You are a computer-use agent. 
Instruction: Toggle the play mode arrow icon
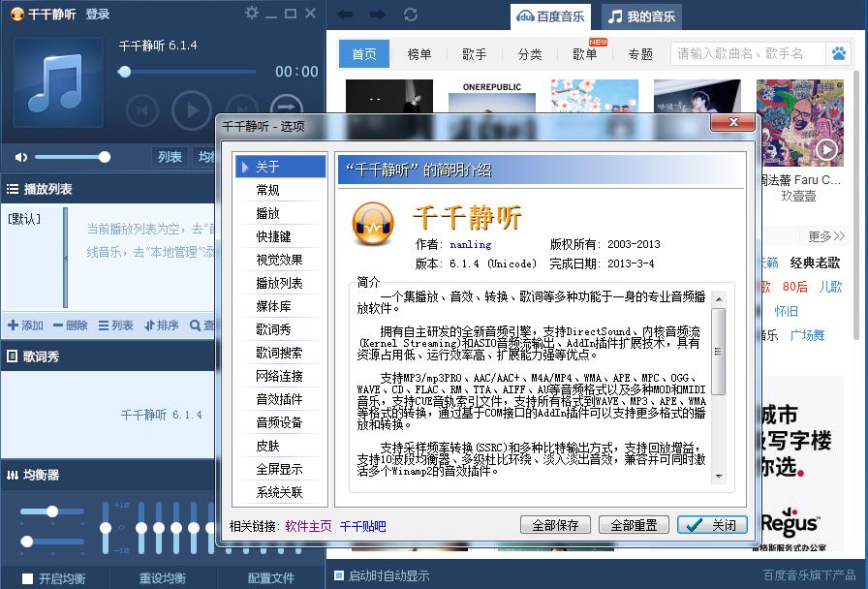(287, 107)
